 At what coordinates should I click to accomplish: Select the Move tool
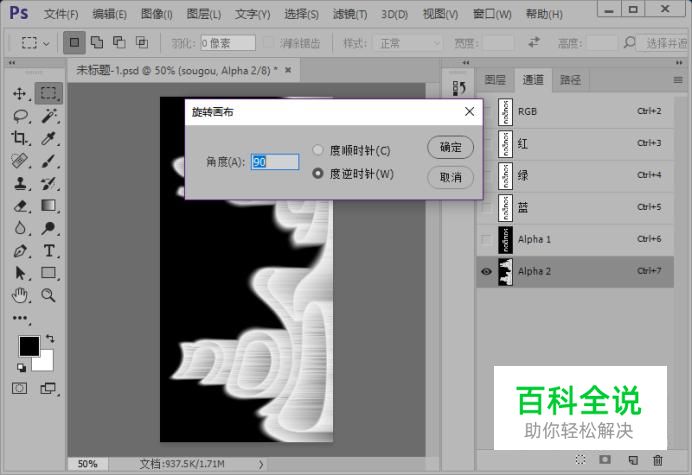click(19, 93)
